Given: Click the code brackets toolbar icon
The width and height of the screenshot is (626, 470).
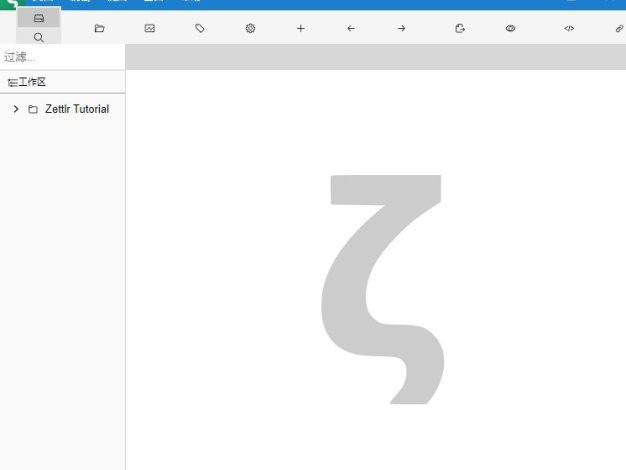Looking at the screenshot, I should pyautogui.click(x=569, y=28).
